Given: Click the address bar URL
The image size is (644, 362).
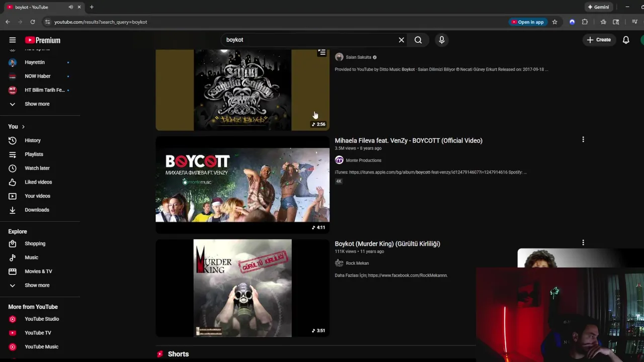Looking at the screenshot, I should [x=101, y=22].
